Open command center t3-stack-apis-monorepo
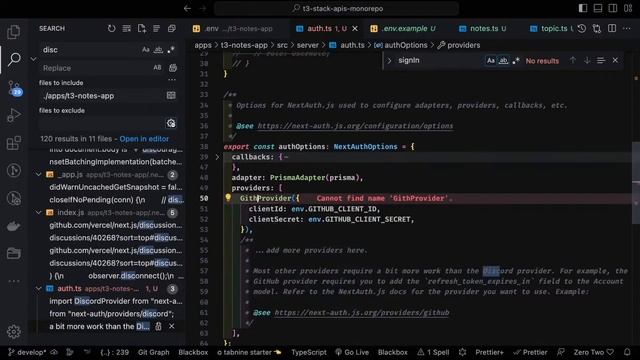The image size is (640, 360). tap(337, 8)
